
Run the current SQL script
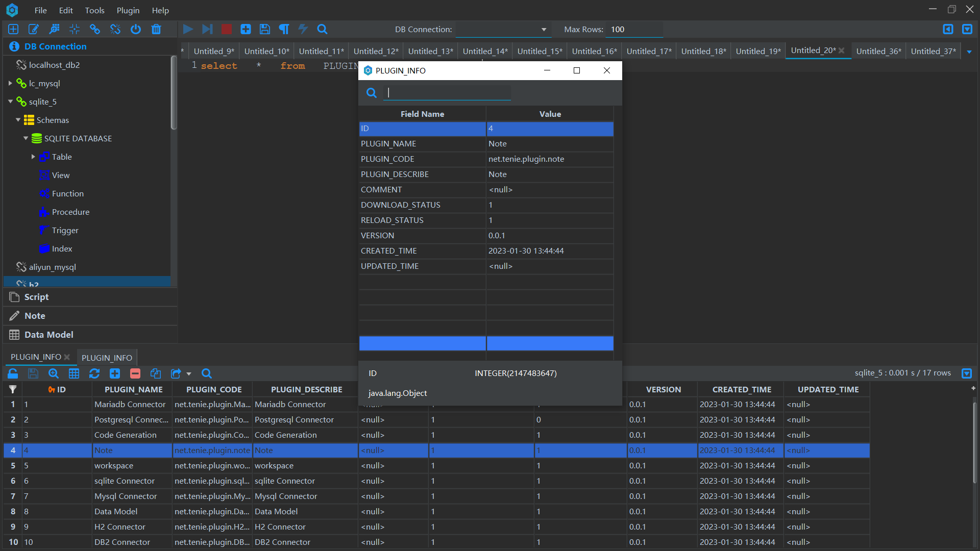click(188, 29)
